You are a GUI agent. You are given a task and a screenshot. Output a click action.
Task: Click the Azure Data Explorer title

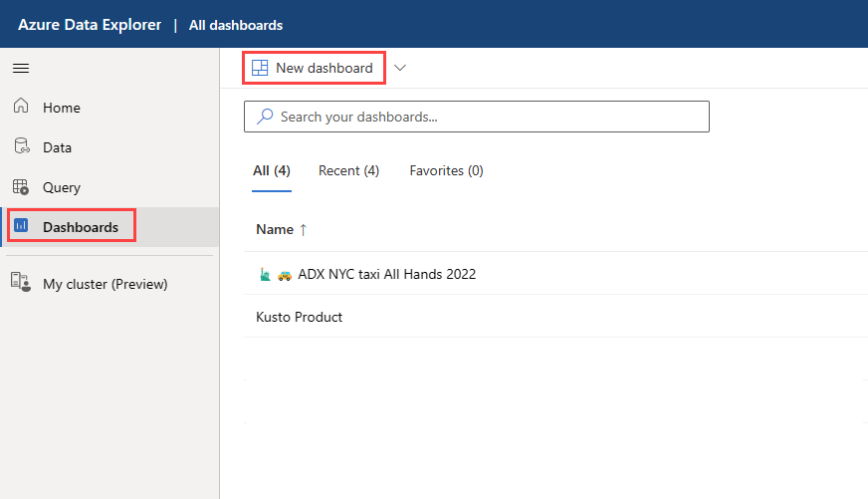click(x=90, y=24)
